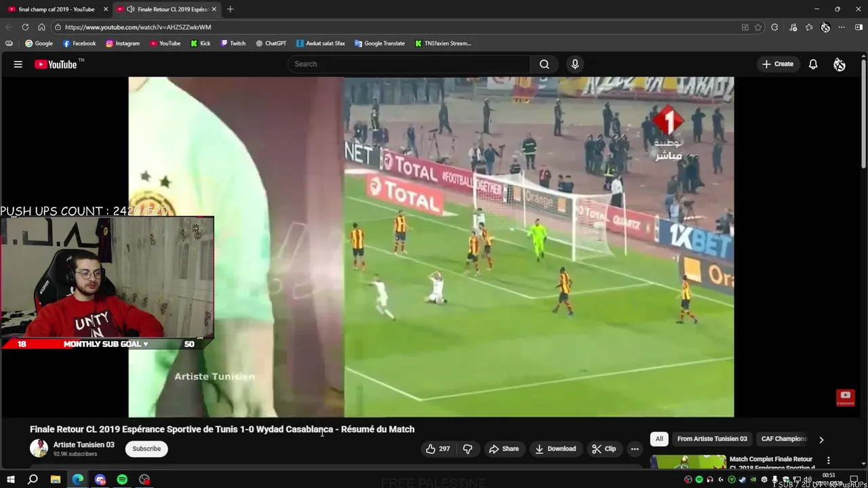Dislike the video with thumbs down
This screenshot has width=868, height=488.
(x=467, y=449)
